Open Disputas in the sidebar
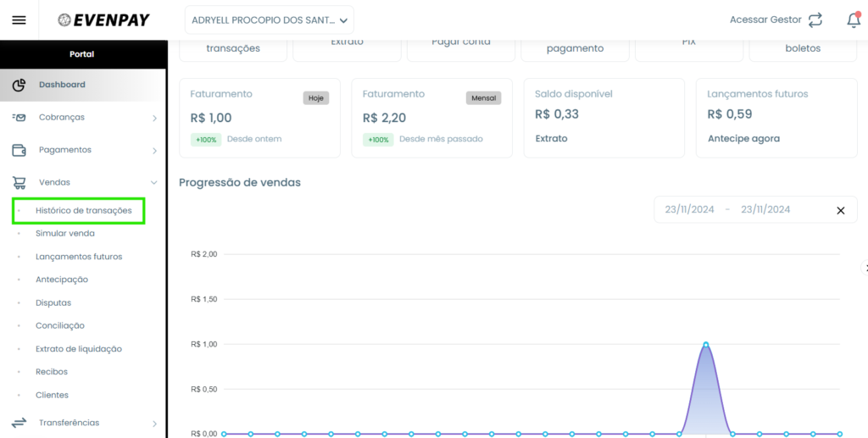Viewport: 868px width, 438px height. tap(53, 302)
